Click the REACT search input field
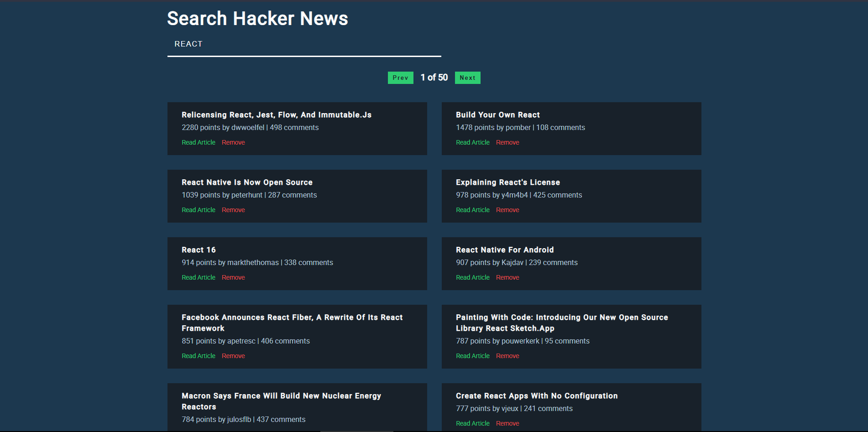This screenshot has height=432, width=868. coord(304,44)
